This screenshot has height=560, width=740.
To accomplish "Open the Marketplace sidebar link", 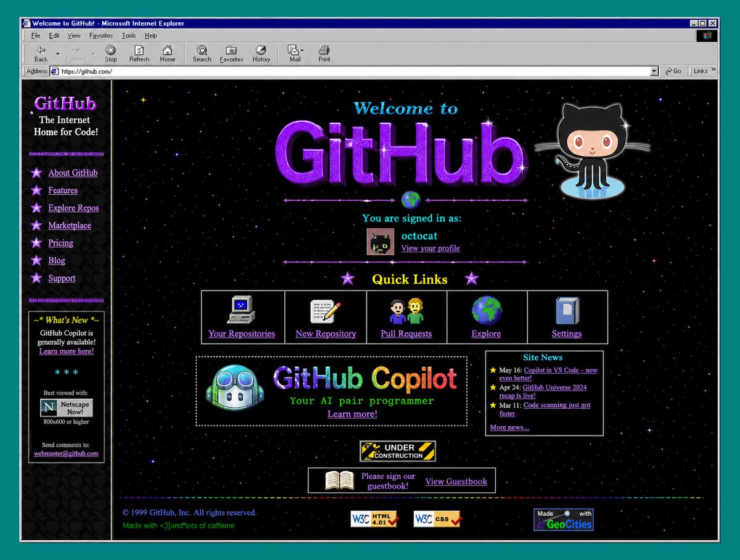I will pyautogui.click(x=70, y=226).
